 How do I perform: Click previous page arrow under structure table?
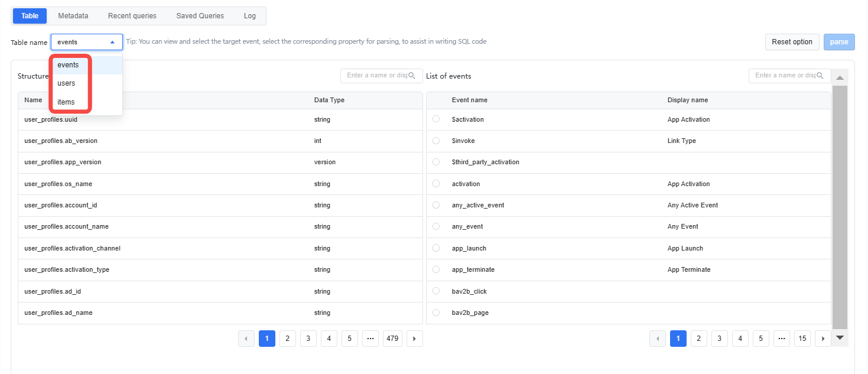[x=246, y=339]
